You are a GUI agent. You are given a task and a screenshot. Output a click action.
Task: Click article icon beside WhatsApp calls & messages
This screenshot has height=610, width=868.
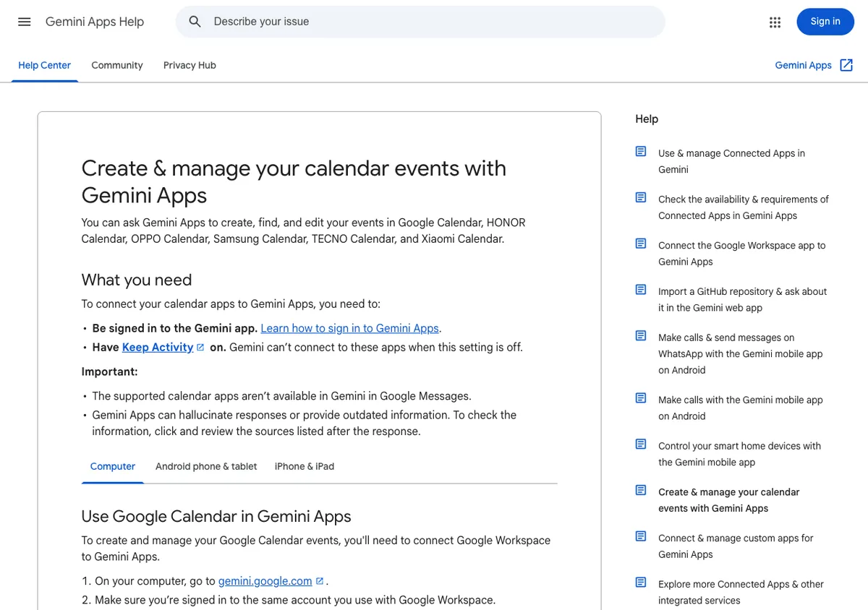point(641,336)
